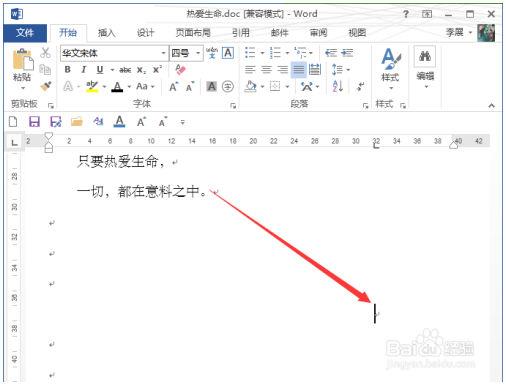The width and height of the screenshot is (506, 385).
Task: Toggle justify paragraph alignment
Action: 298,70
